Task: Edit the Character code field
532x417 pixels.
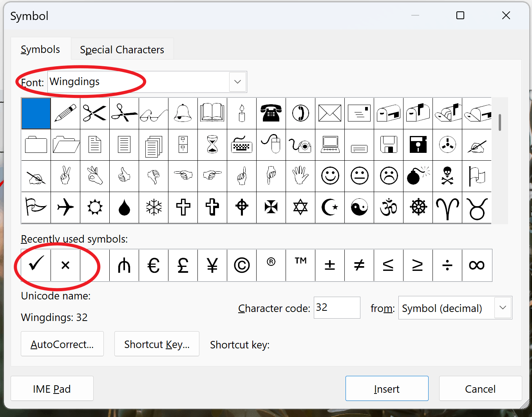Action: point(337,308)
